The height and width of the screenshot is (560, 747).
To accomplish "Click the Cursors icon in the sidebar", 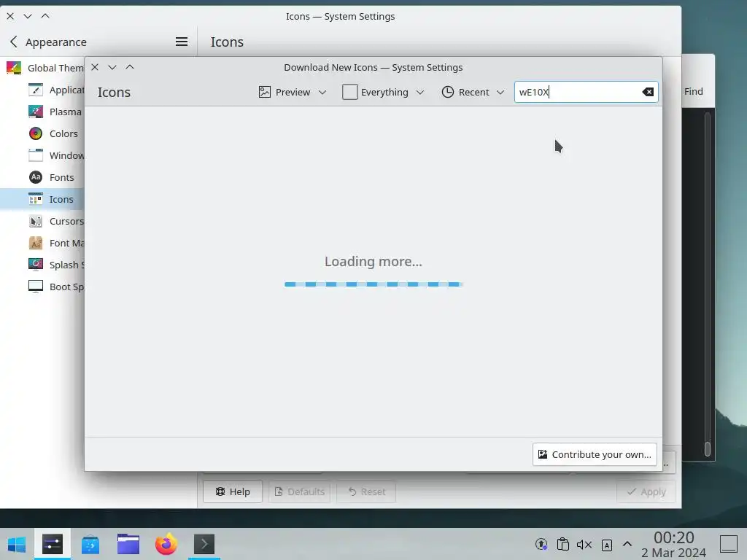I will click(x=36, y=222).
